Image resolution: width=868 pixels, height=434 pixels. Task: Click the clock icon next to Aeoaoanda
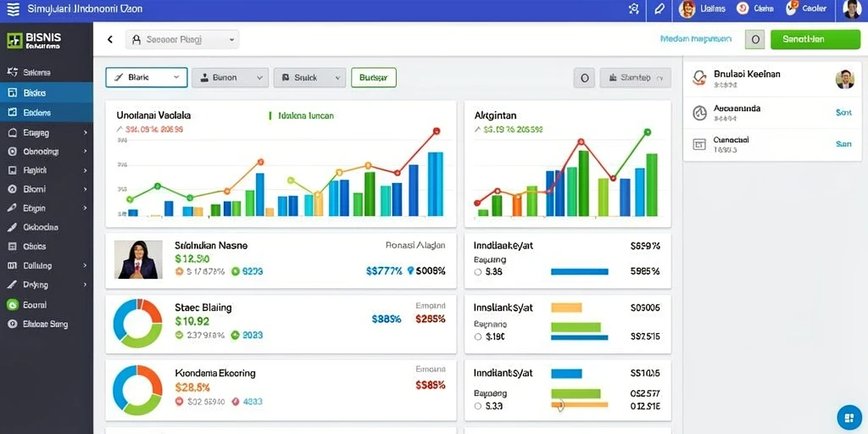click(699, 113)
